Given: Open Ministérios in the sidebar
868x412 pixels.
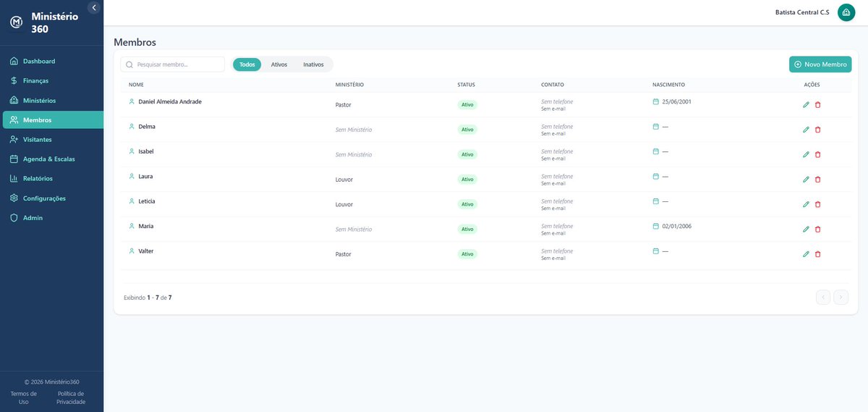Looking at the screenshot, I should point(52,100).
